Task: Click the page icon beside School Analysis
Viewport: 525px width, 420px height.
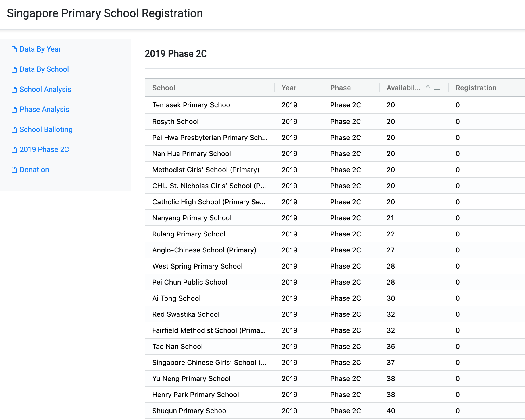Action: coord(14,90)
